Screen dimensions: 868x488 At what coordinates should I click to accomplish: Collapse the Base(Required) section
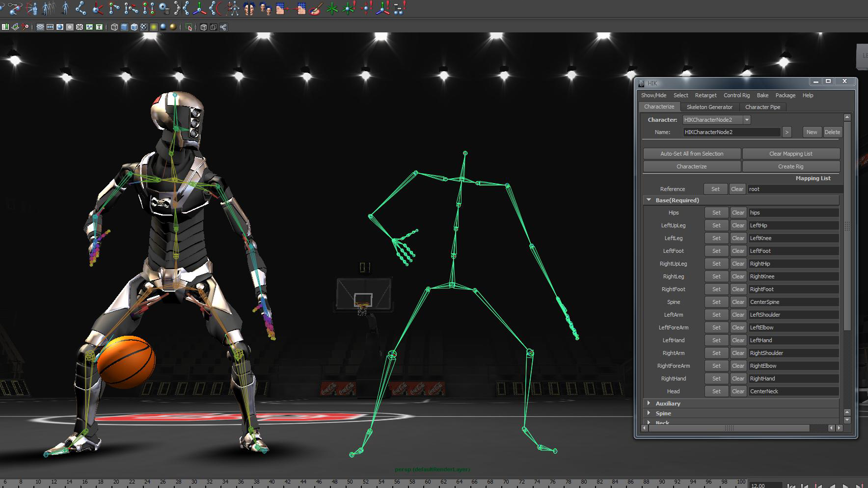pos(649,200)
